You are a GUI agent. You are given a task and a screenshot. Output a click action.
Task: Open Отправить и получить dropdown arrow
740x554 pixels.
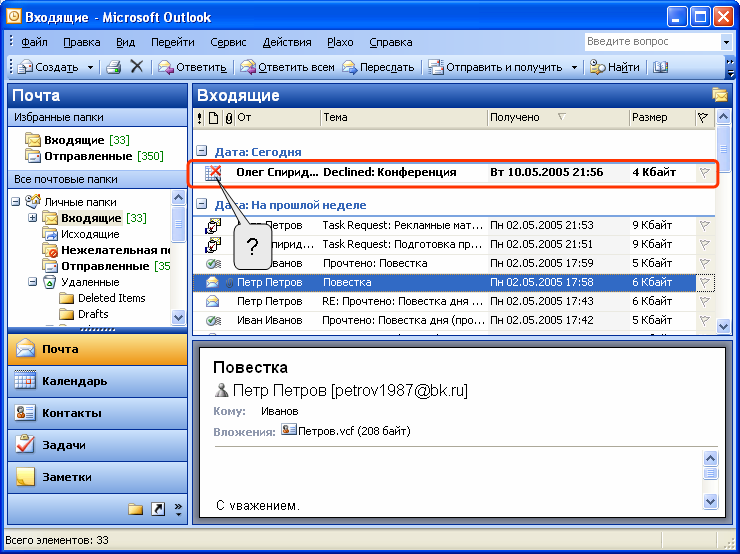coord(574,67)
